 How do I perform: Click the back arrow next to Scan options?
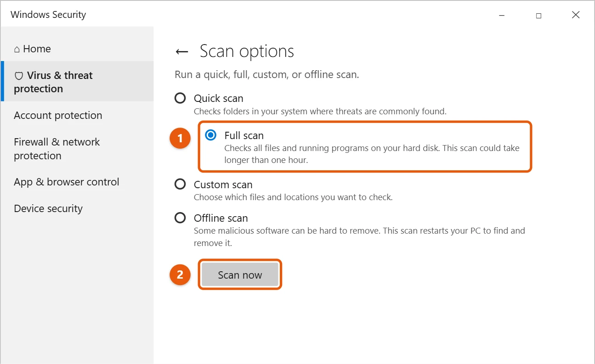[x=182, y=51]
